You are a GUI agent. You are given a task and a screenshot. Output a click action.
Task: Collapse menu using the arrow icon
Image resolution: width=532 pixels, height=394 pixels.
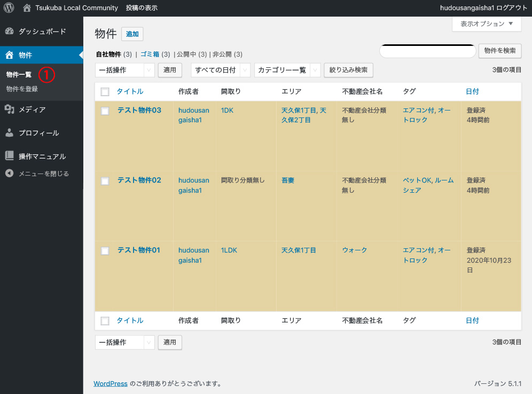(9, 174)
